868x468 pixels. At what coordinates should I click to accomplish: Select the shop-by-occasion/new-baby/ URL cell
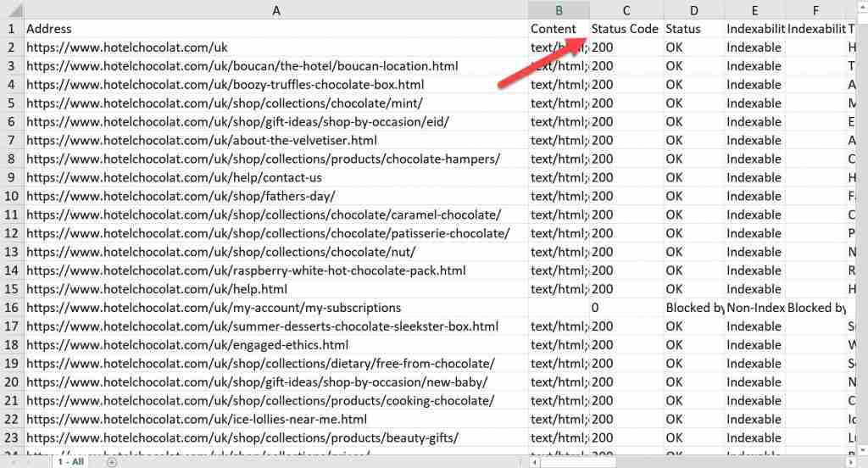click(x=275, y=382)
